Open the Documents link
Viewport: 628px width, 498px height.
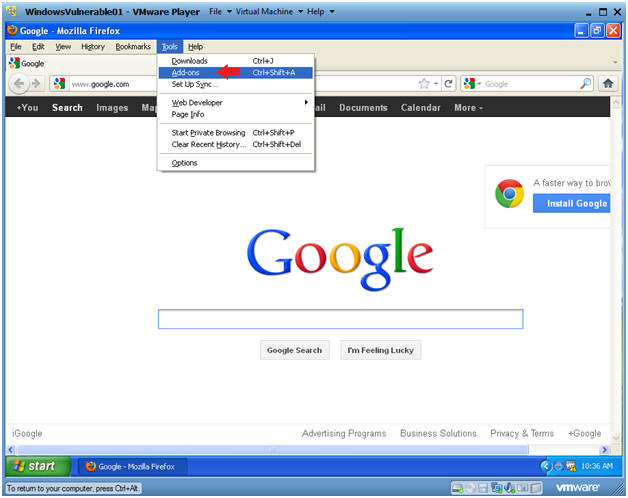[363, 107]
